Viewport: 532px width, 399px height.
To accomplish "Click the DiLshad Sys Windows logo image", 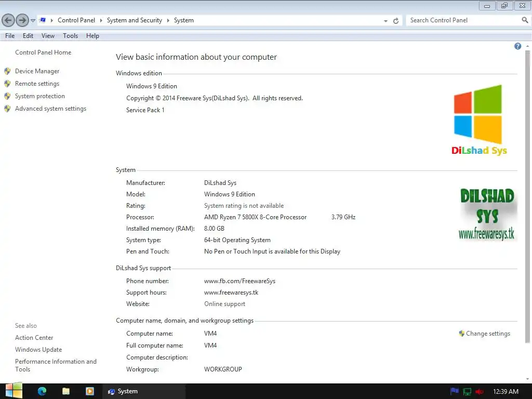I will (478, 120).
